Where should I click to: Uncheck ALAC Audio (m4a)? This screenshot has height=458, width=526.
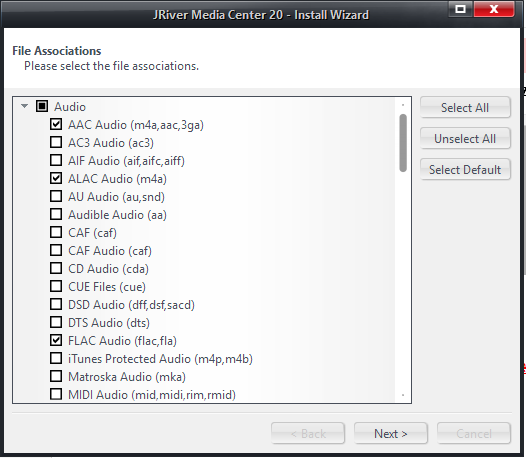click(56, 178)
